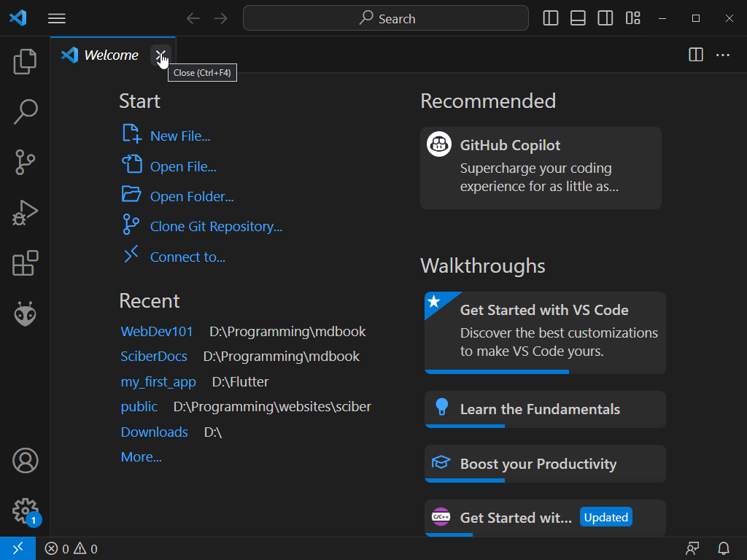Click the Updated badge

tap(606, 517)
